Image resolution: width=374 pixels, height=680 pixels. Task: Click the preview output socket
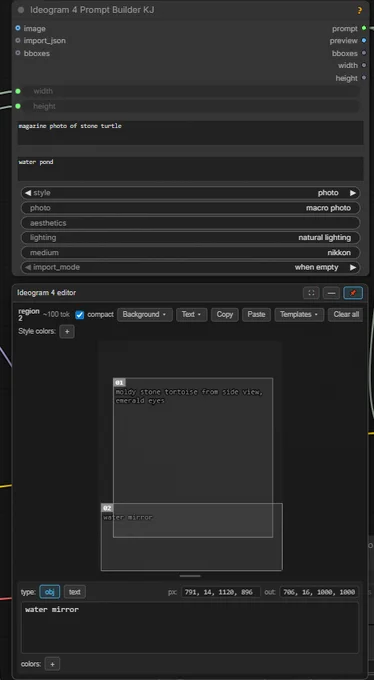(364, 40)
